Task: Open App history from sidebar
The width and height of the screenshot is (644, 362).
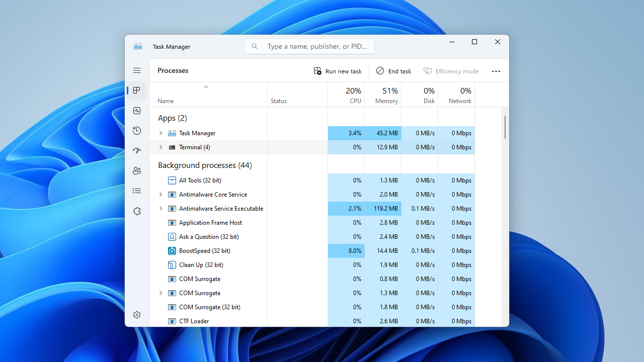Action: click(137, 131)
